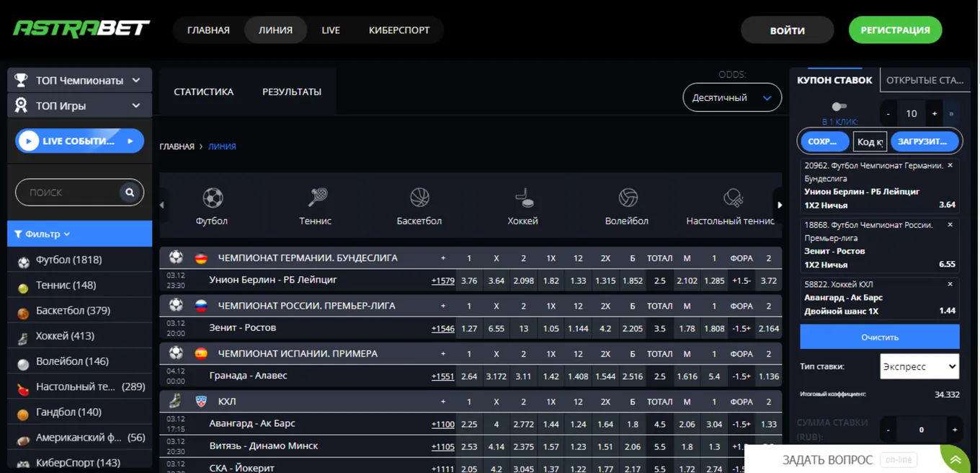
Task: Pick the Волейбол icon in sports carousel
Action: coord(628,198)
